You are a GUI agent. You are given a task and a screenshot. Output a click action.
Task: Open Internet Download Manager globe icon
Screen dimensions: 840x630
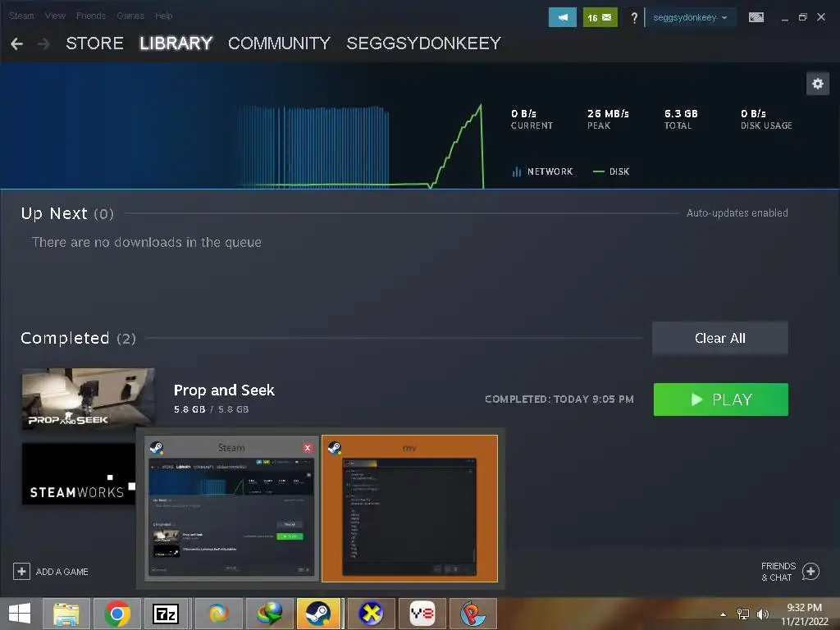[x=269, y=614]
